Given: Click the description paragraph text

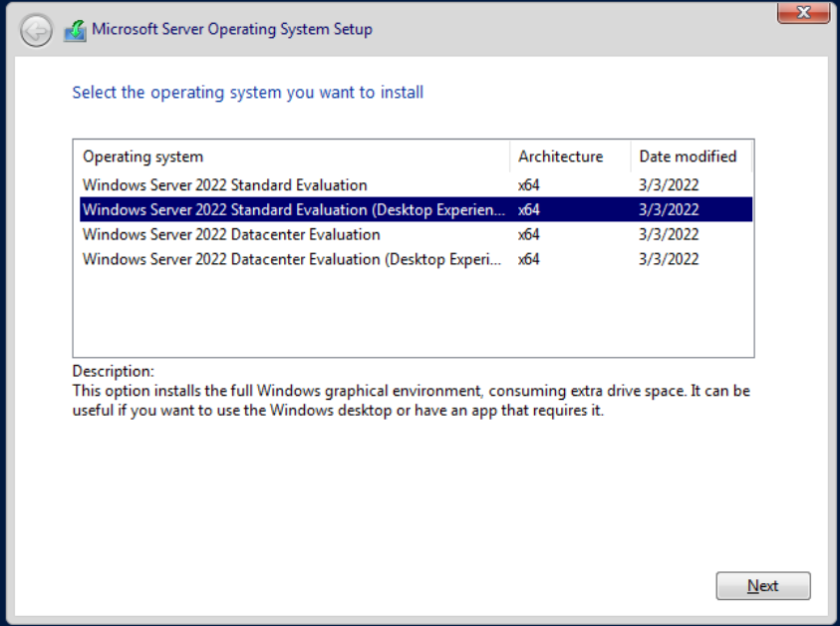Looking at the screenshot, I should pyautogui.click(x=411, y=401).
